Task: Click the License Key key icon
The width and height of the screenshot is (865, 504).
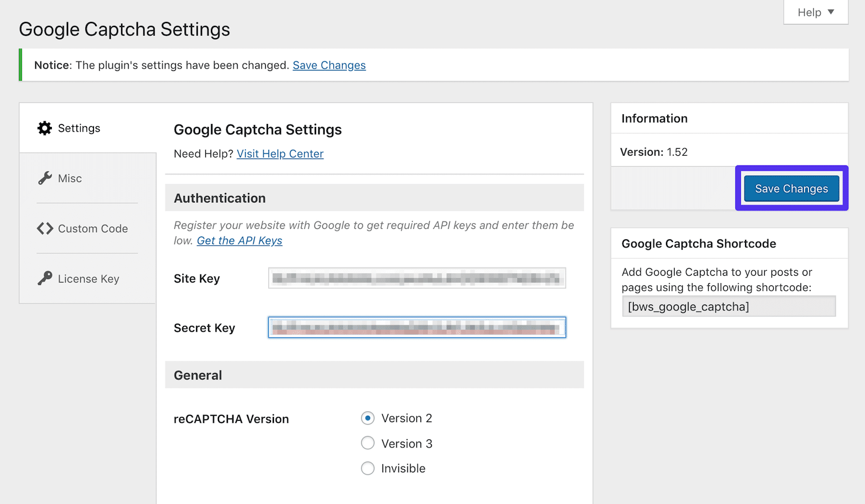Action: (44, 279)
